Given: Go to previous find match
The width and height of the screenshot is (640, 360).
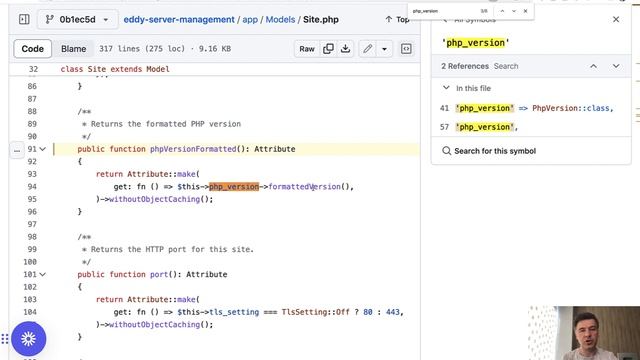Looking at the screenshot, I should pyautogui.click(x=502, y=11).
